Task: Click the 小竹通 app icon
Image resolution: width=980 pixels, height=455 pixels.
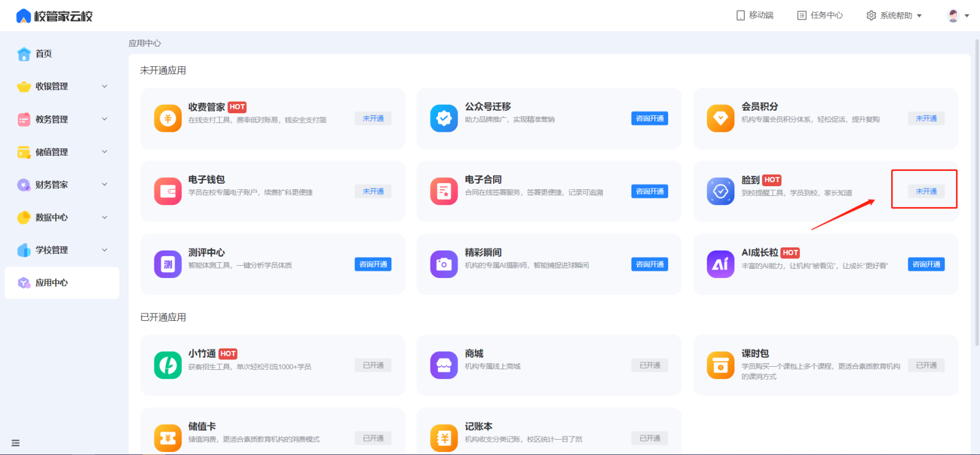Action: (x=168, y=365)
